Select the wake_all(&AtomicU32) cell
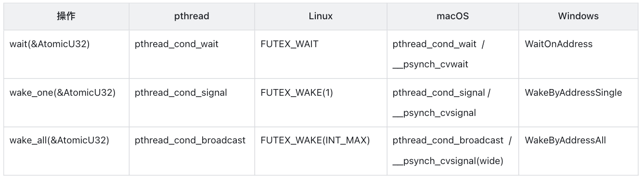The width and height of the screenshot is (644, 179). 66,151
